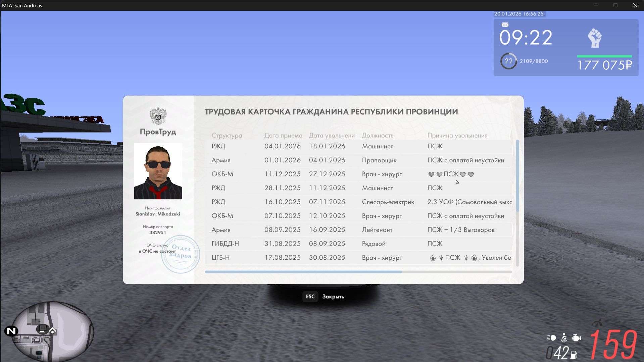644x362 pixels.
Task: Click the Причина увольнения column header
Action: (x=457, y=136)
